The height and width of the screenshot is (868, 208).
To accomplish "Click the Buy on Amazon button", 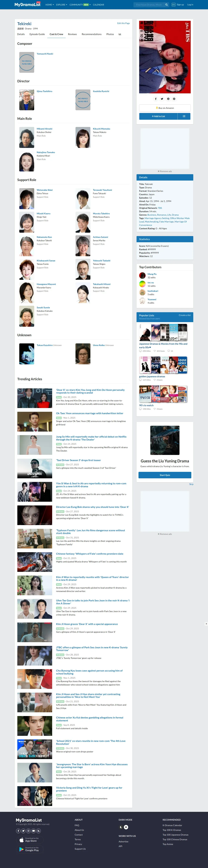I will 165,108.
